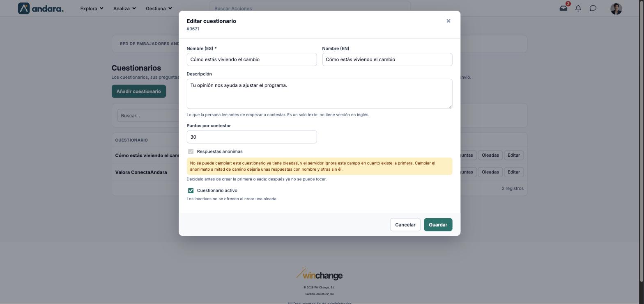Cancel editing with the Cancelar button
This screenshot has height=304, width=644.
tap(405, 224)
